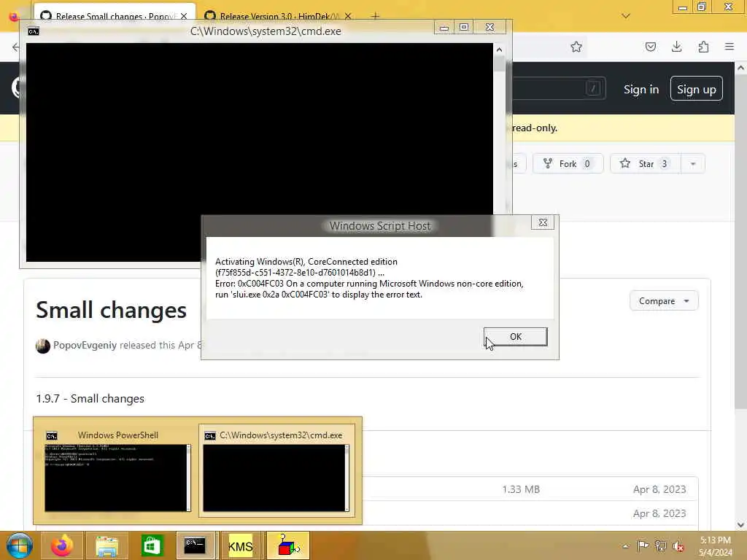Star the repository
The image size is (747, 560).
pos(646,164)
